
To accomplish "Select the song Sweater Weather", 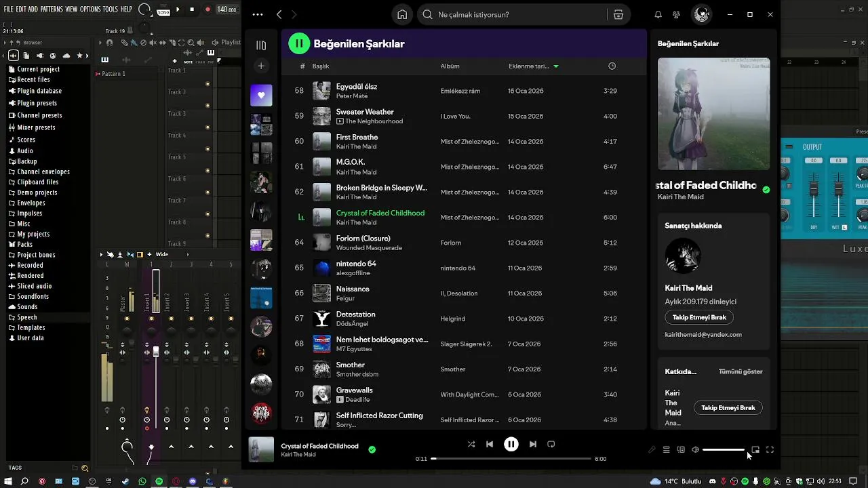I will pos(365,112).
